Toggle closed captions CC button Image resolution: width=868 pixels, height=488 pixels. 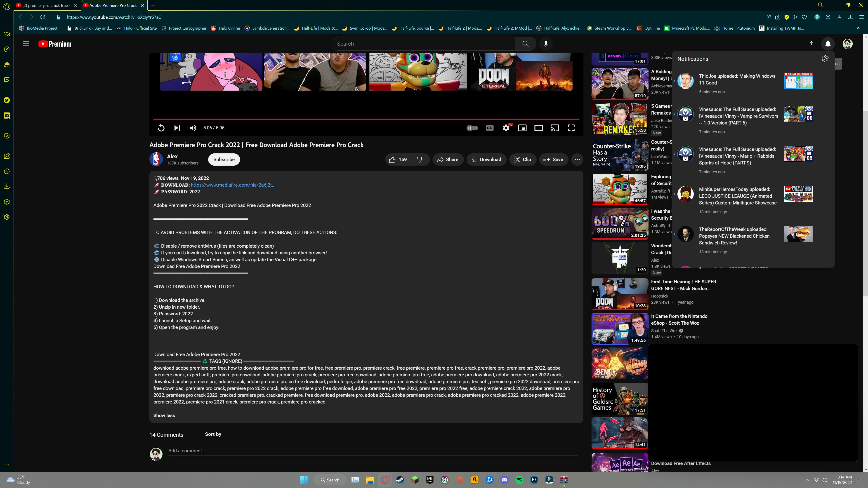pyautogui.click(x=490, y=128)
